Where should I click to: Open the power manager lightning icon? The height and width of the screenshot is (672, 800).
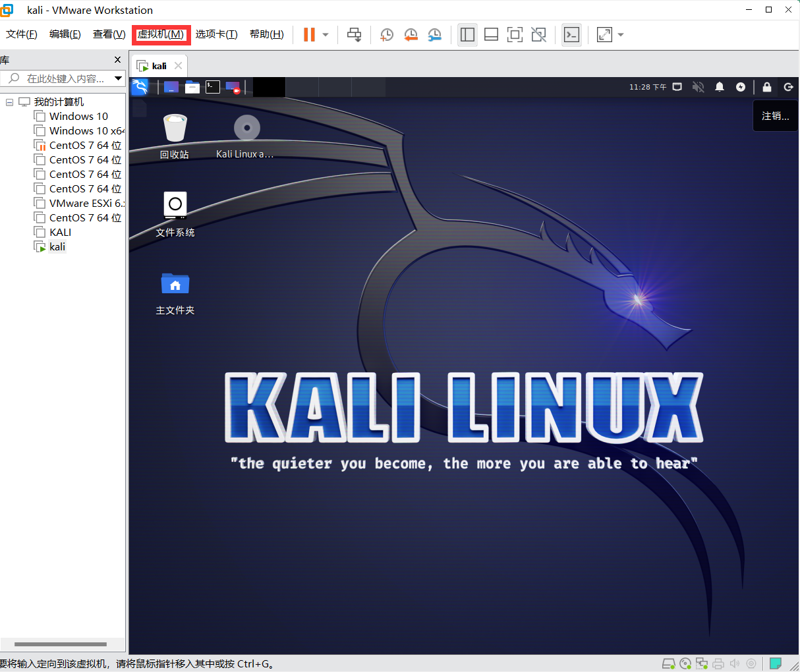click(x=741, y=87)
